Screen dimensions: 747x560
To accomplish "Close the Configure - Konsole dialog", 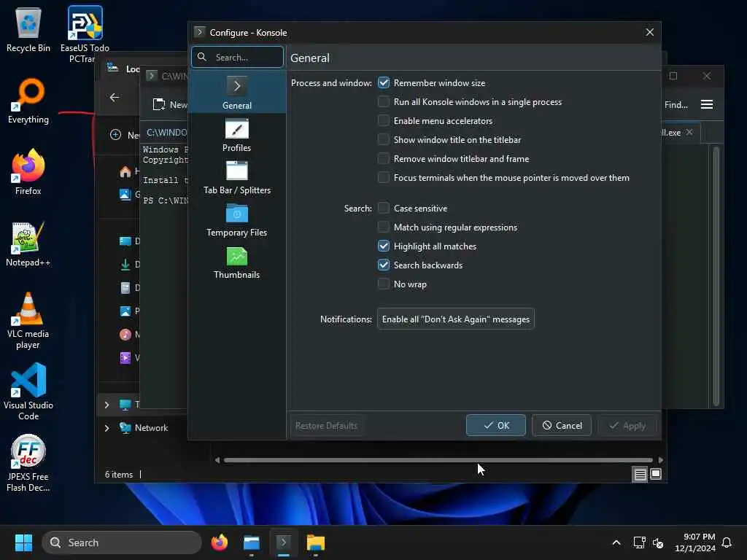I will point(649,32).
